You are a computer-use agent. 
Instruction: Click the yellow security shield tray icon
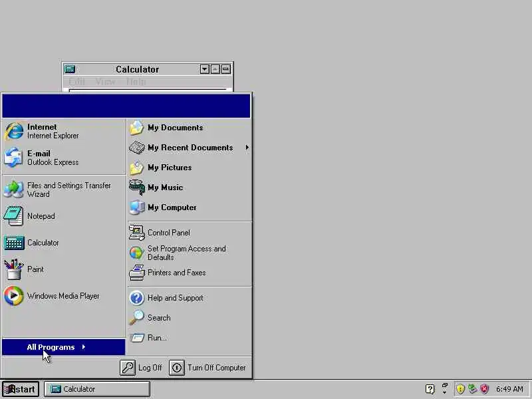tap(460, 389)
